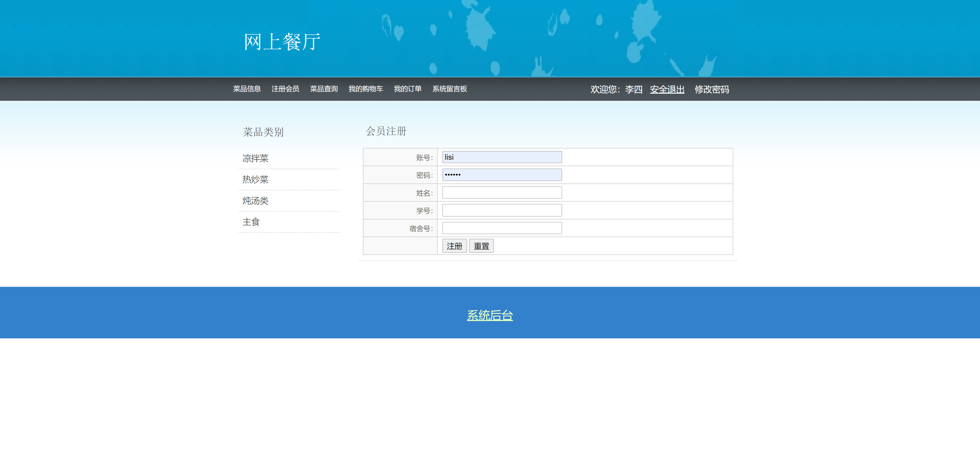Click the 学号 student ID field
The height and width of the screenshot is (456, 980).
click(501, 210)
